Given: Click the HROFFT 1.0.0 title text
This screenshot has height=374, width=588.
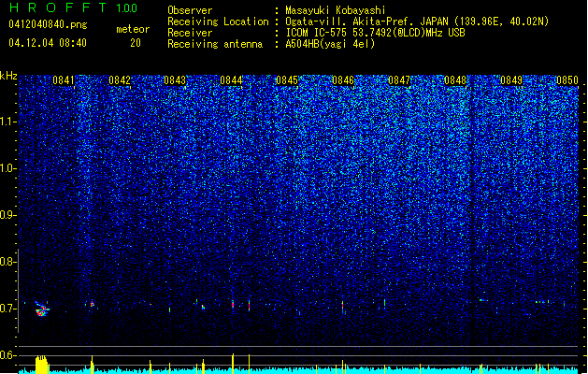Looking at the screenshot, I should pyautogui.click(x=73, y=7).
